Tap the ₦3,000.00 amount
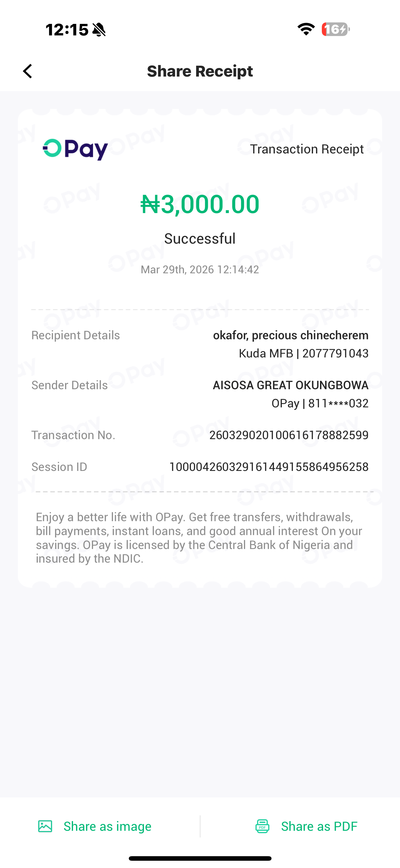The height and width of the screenshot is (868, 400). tap(200, 204)
